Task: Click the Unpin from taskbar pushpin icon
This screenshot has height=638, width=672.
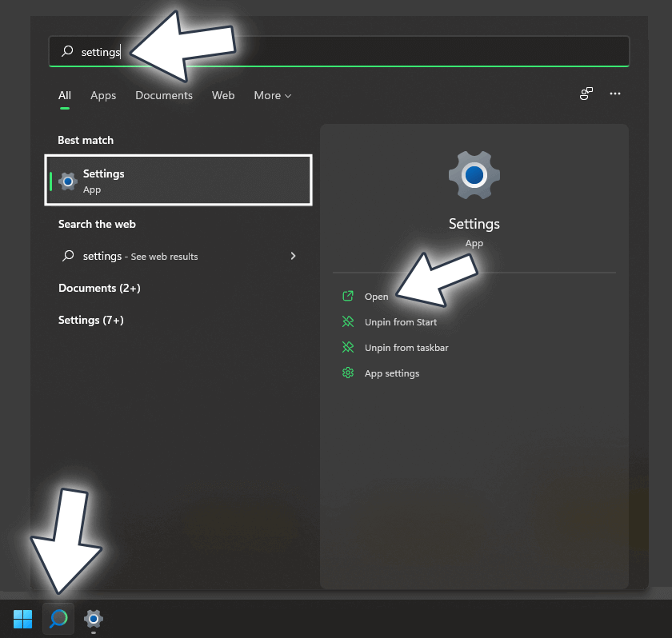Action: point(347,347)
